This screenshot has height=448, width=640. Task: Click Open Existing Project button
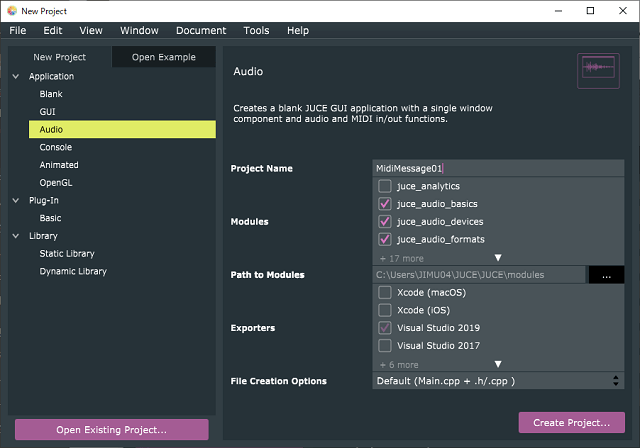(111, 429)
